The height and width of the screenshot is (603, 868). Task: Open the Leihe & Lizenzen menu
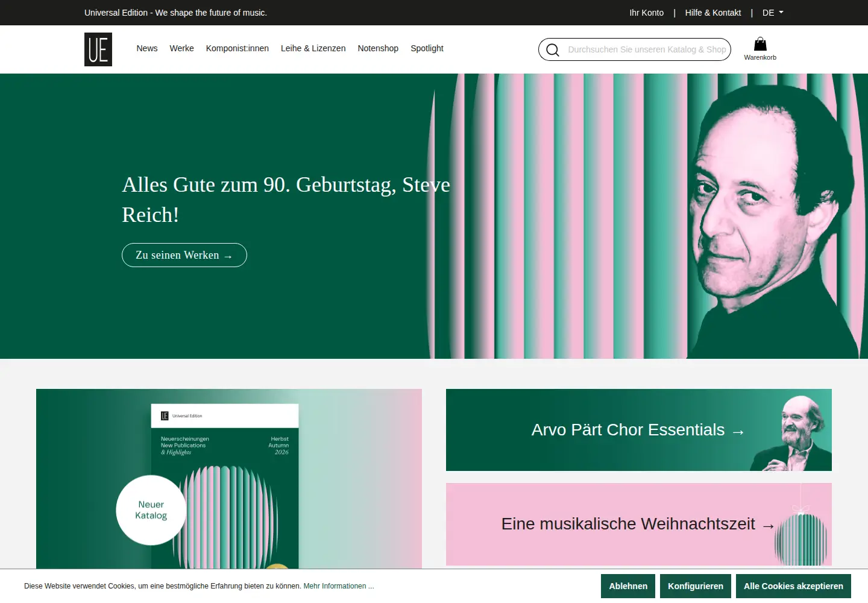click(313, 48)
